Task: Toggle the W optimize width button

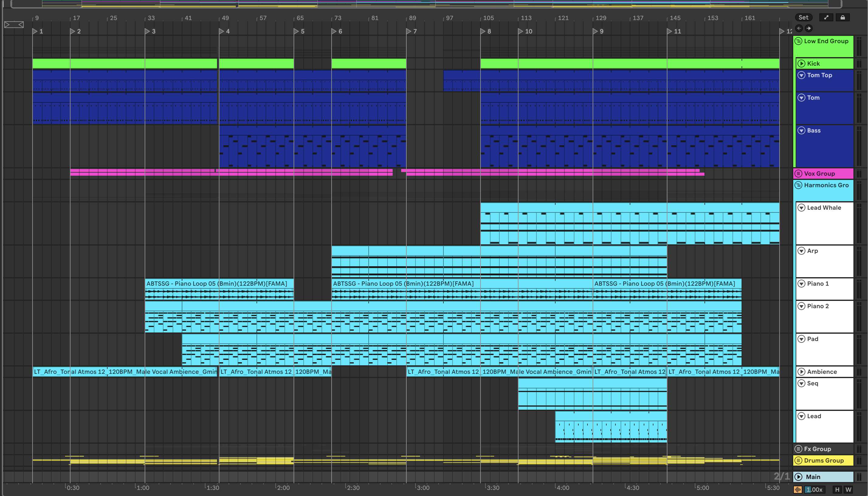Action: coord(848,490)
